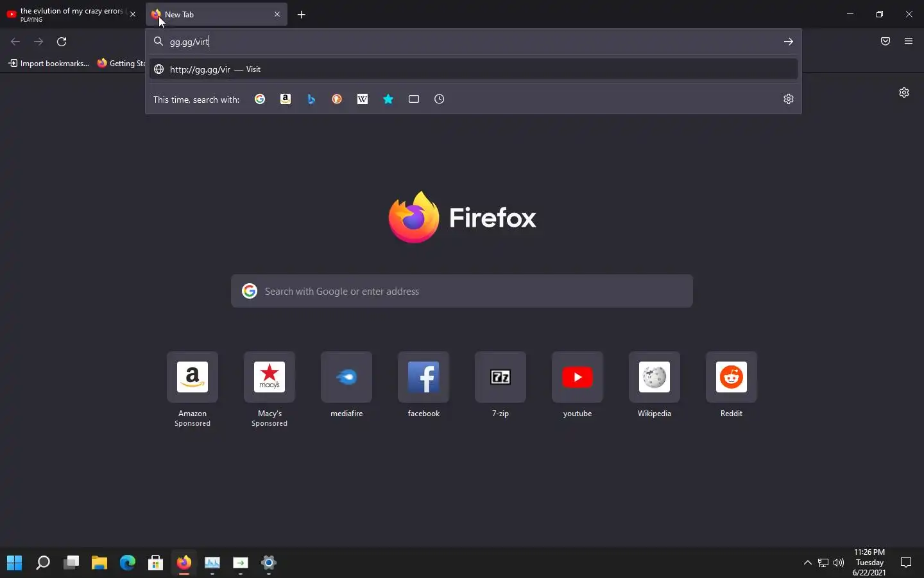Save to Pocket icon
Viewport: 924px width, 578px height.
[x=887, y=42]
